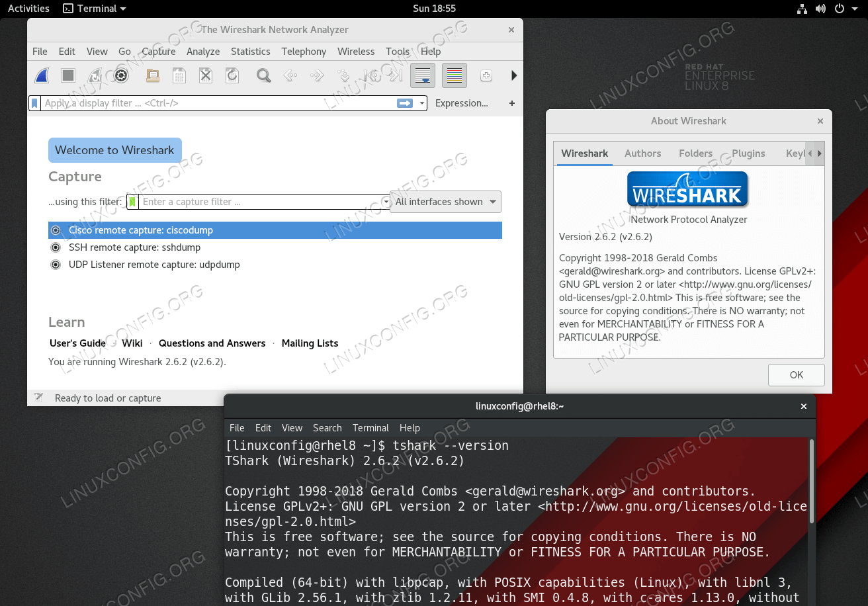Open capture options gear icon
The width and height of the screenshot is (868, 606).
coord(121,75)
